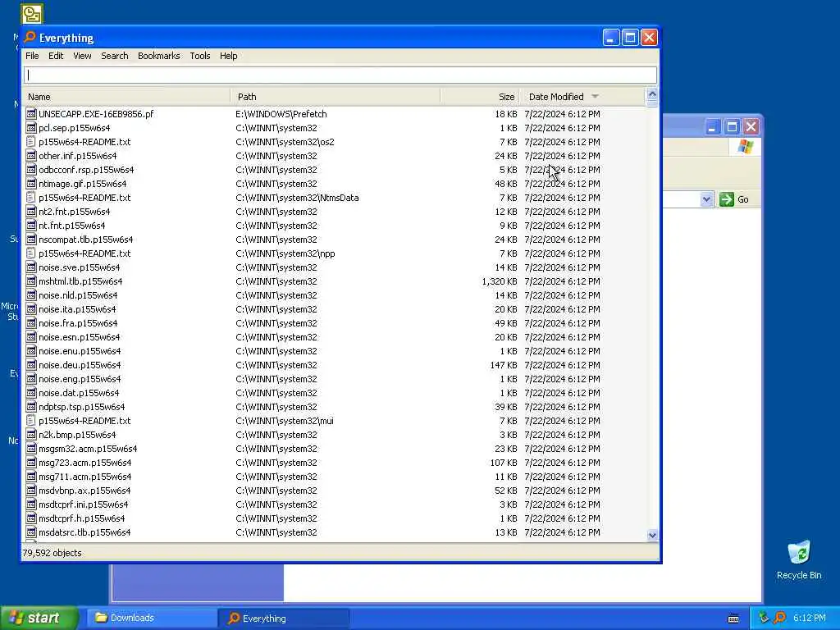
Task: Click Go button in background window
Action: [734, 199]
